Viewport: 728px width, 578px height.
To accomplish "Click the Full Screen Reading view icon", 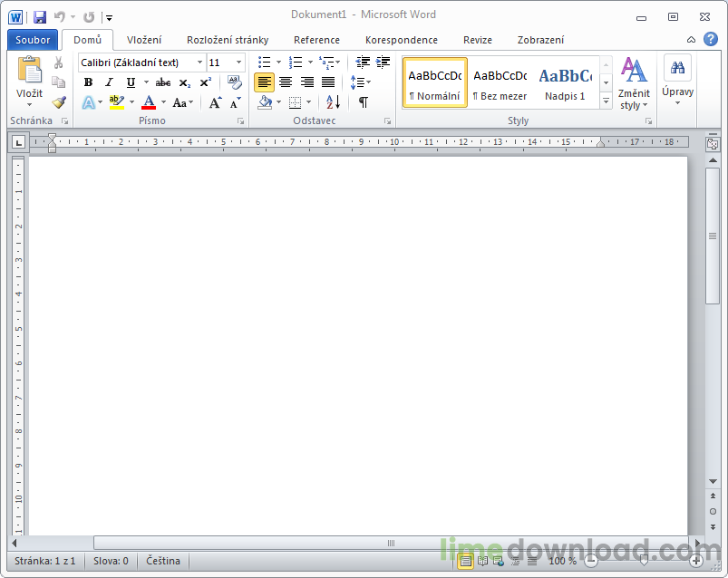I will (483, 562).
